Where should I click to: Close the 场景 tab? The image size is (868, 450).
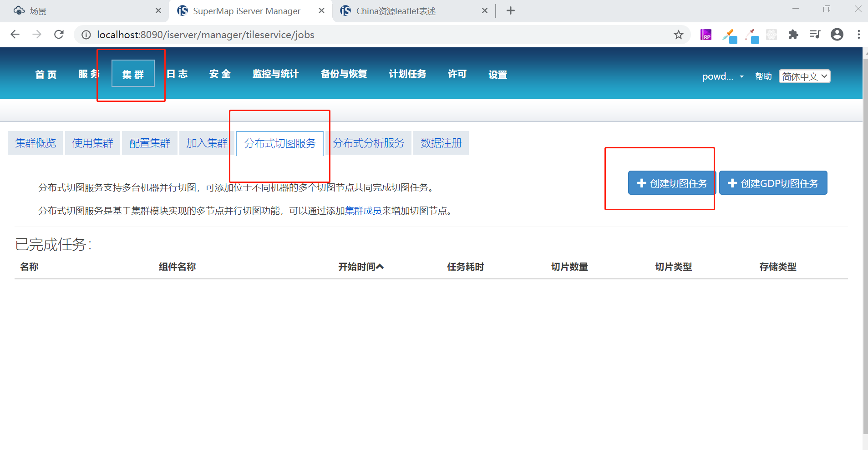pos(158,10)
